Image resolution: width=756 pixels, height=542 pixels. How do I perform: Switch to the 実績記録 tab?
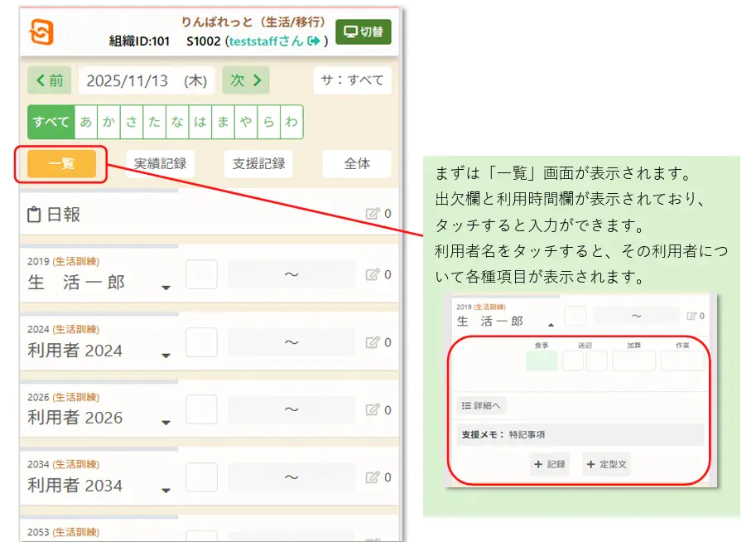[160, 163]
